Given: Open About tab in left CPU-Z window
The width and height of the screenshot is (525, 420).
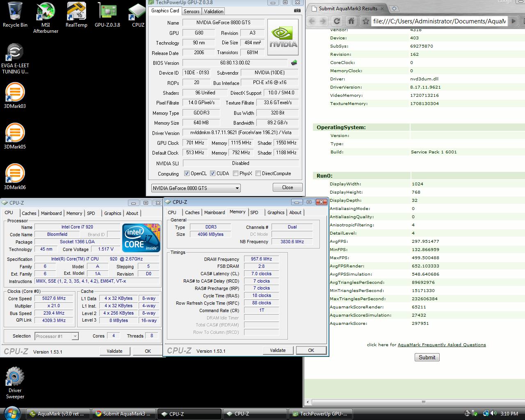Looking at the screenshot, I should (132, 213).
